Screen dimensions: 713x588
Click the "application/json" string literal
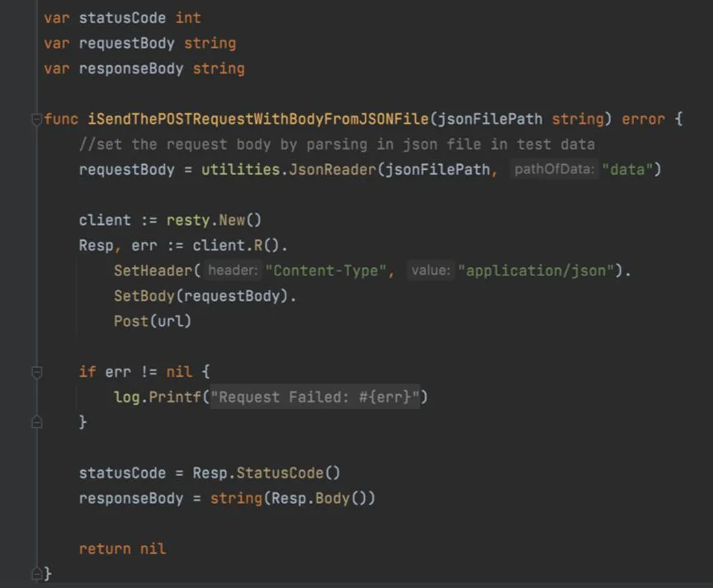(536, 270)
